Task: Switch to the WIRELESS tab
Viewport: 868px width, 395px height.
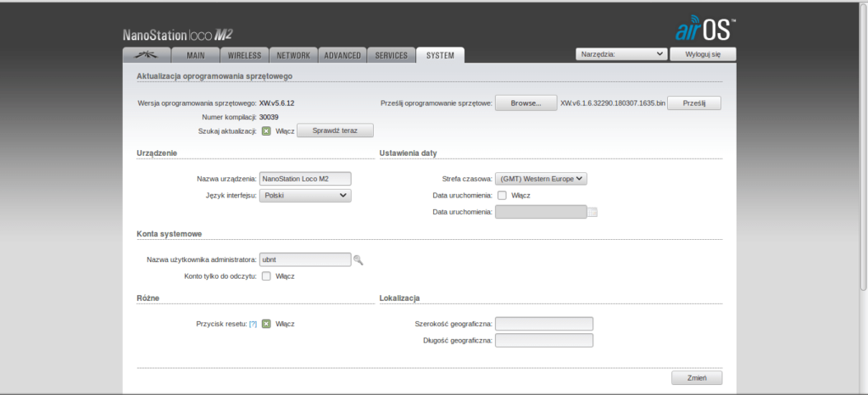Action: pos(244,56)
